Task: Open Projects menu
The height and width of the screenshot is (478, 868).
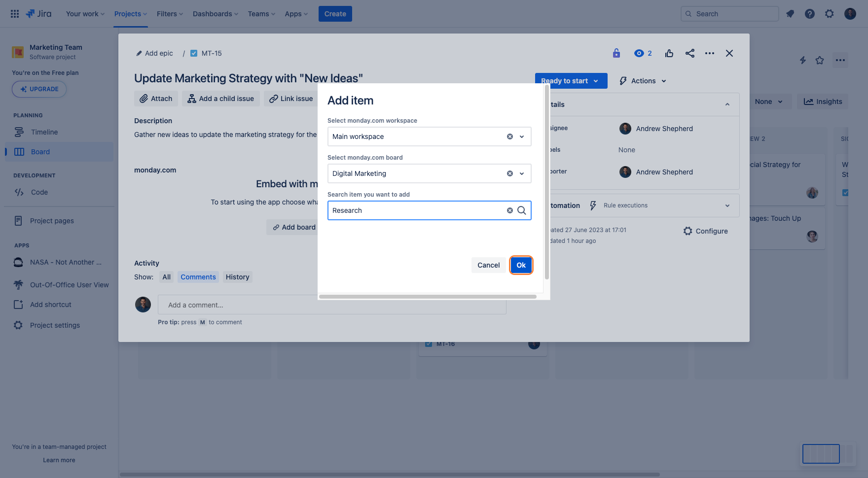Action: pos(131,14)
